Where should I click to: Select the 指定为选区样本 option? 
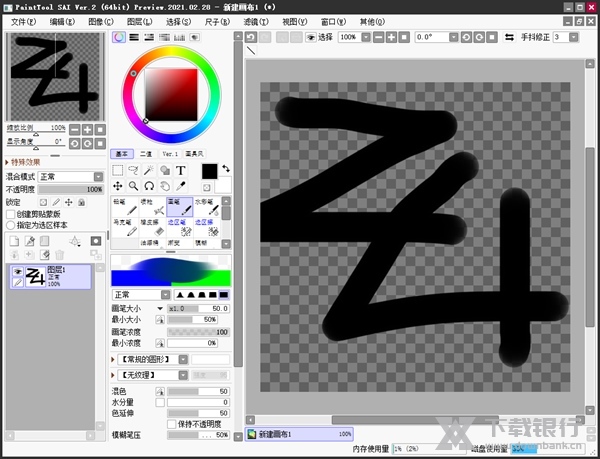pos(11,225)
